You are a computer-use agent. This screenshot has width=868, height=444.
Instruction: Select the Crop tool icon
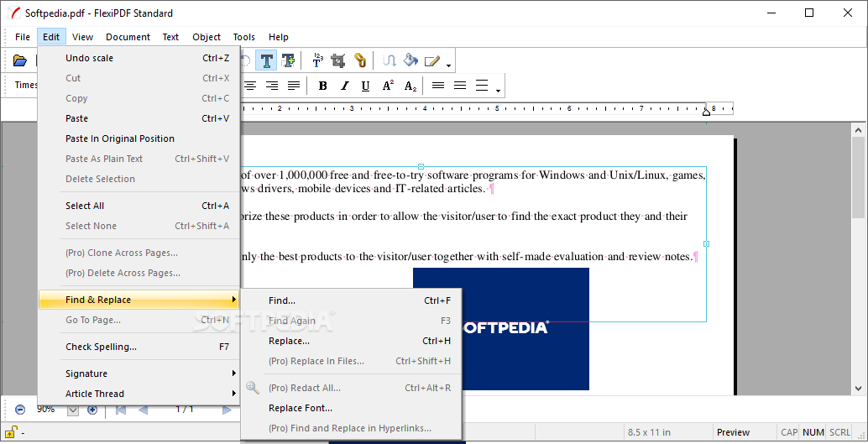(x=338, y=60)
